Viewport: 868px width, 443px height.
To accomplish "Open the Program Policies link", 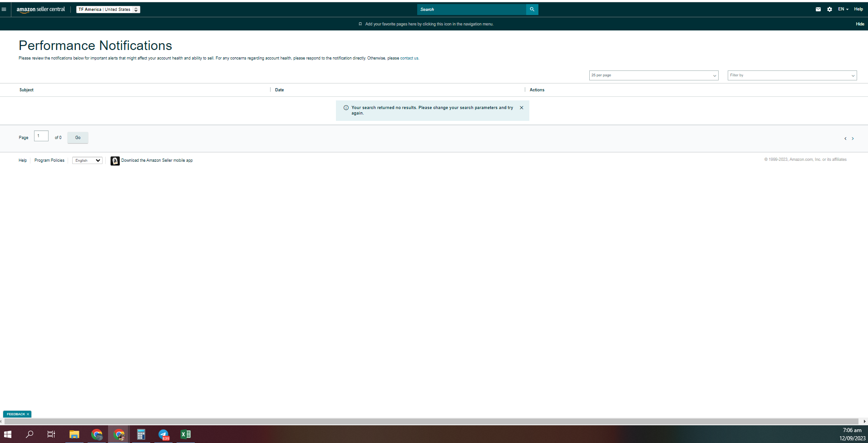I will 49,160.
